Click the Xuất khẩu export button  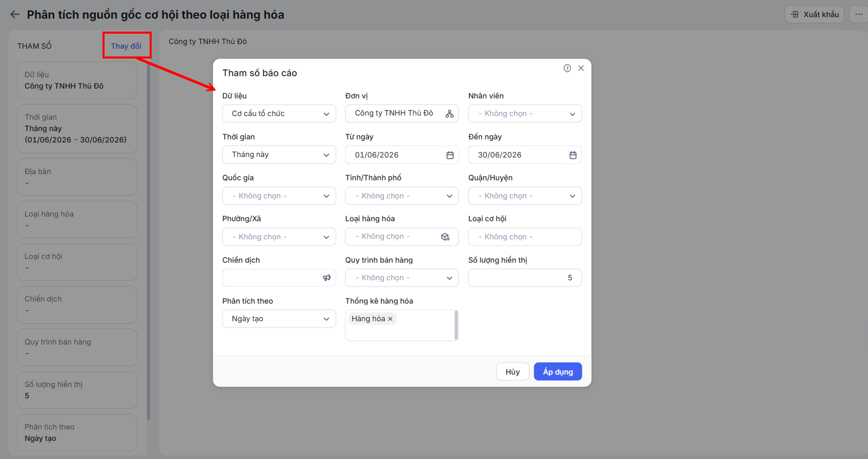point(814,15)
